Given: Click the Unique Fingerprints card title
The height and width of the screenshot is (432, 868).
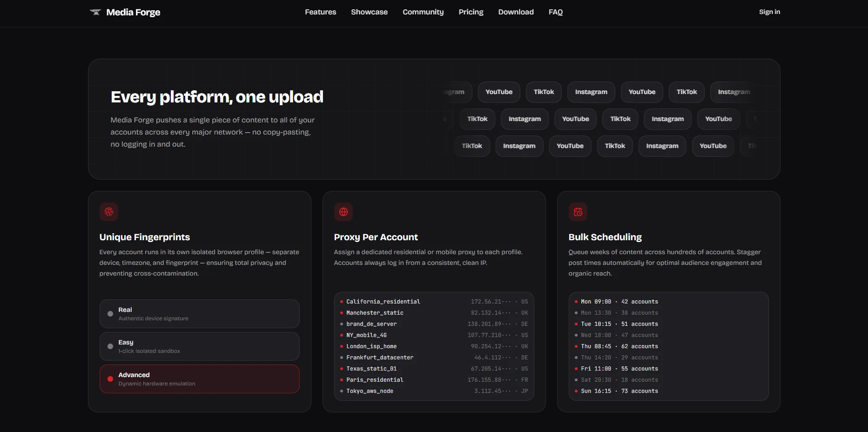Looking at the screenshot, I should (x=145, y=237).
